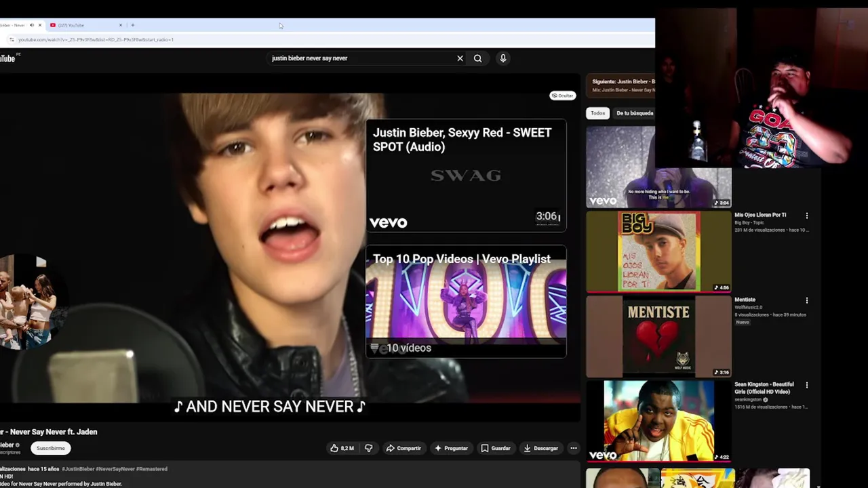The image size is (868, 488).
Task: Open the Top 10 Pop Videos playlist card
Action: click(466, 302)
